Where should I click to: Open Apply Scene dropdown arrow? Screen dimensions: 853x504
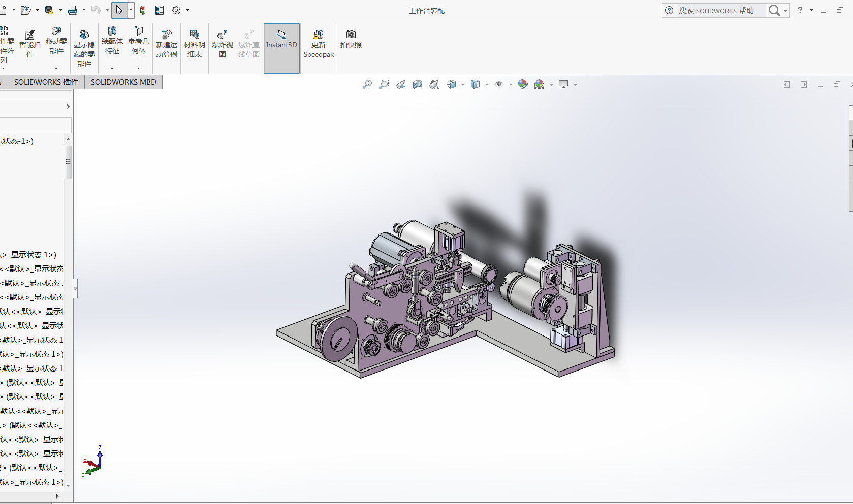551,85
